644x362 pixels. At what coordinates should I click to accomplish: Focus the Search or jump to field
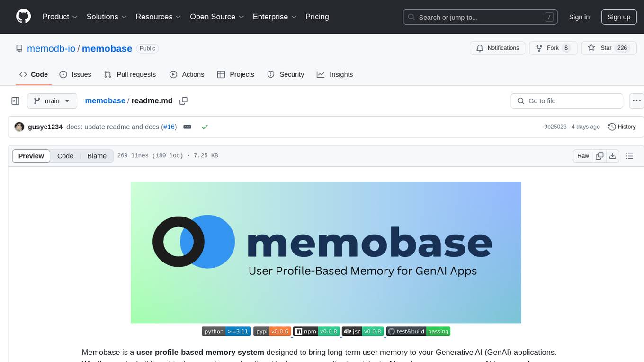(480, 17)
